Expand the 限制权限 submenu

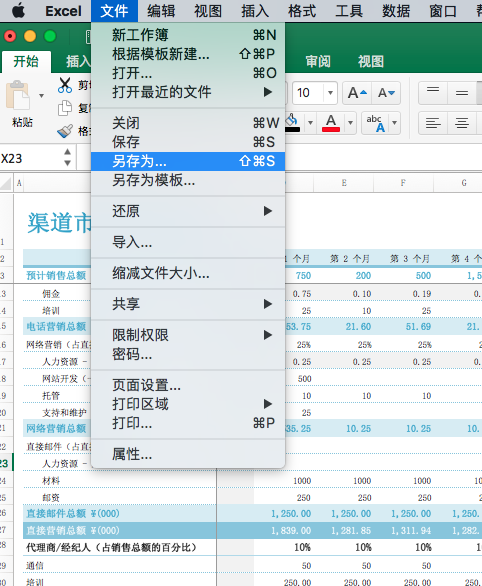point(188,335)
